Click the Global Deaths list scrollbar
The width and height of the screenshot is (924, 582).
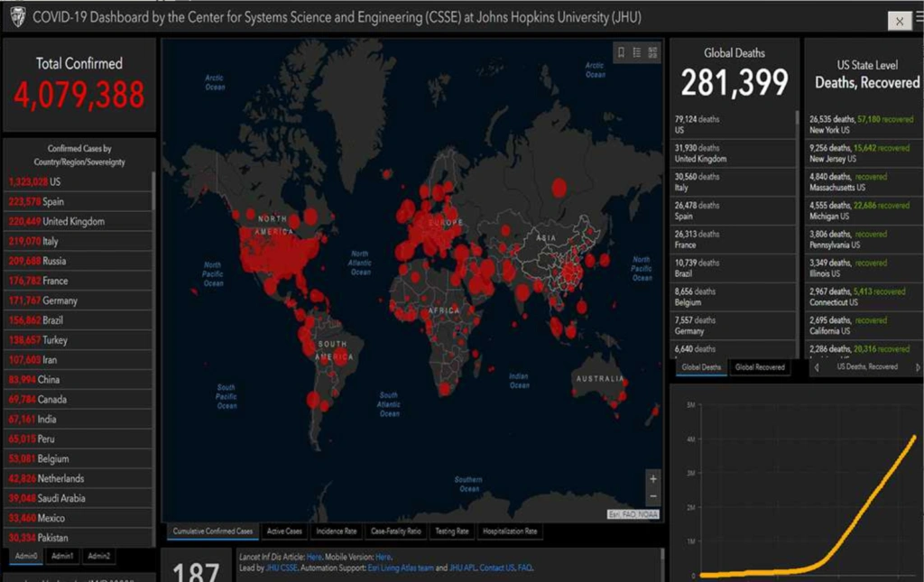pyautogui.click(x=798, y=118)
